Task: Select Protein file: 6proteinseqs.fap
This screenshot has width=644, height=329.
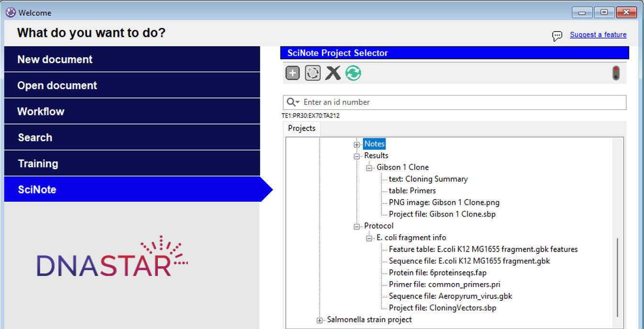Action: click(438, 273)
